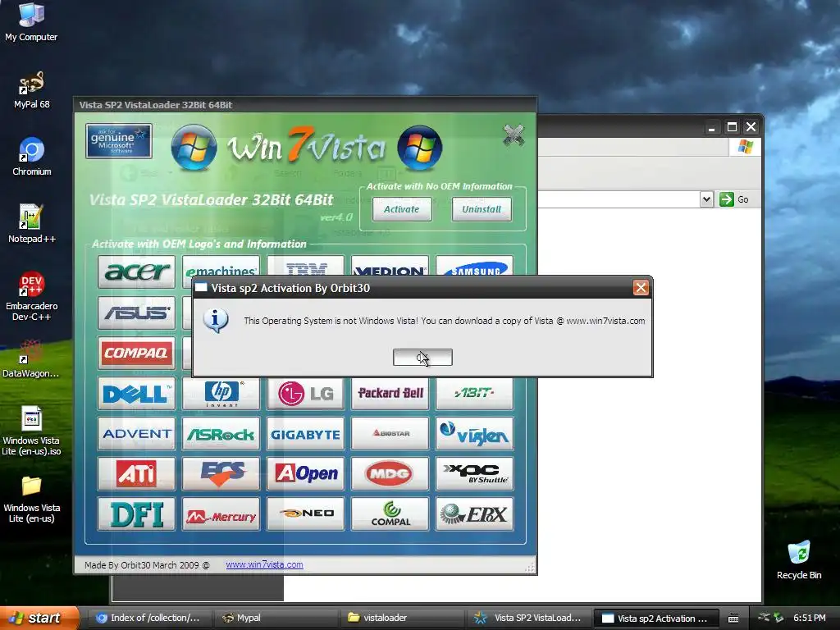Select Windows Vista Lite (en-us).iso file
Viewport: 840px width, 630px height.
coord(31,431)
